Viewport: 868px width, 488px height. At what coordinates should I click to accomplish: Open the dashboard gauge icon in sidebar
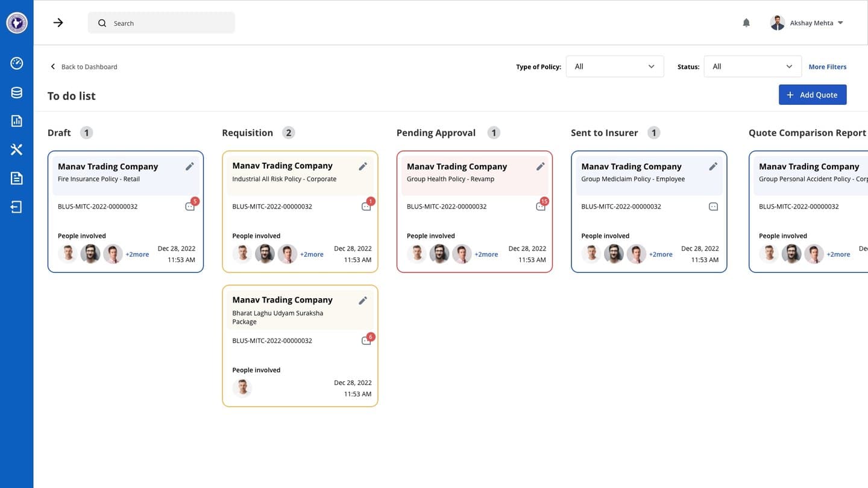[x=17, y=63]
